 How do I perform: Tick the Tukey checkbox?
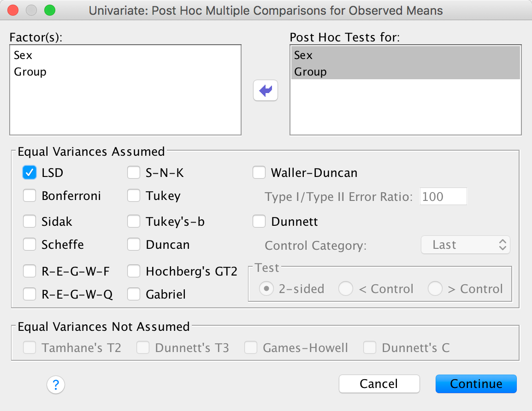pyautogui.click(x=134, y=196)
